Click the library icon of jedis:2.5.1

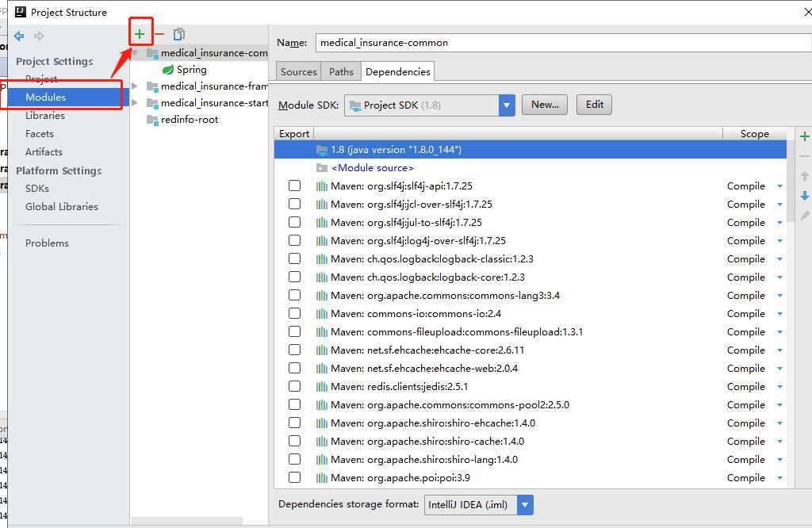(x=322, y=387)
